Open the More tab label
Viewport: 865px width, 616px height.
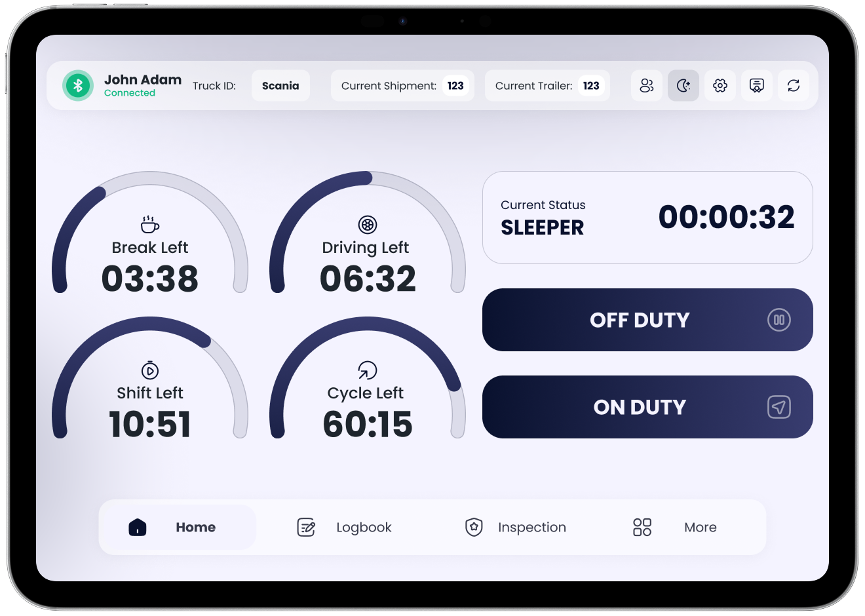click(701, 527)
